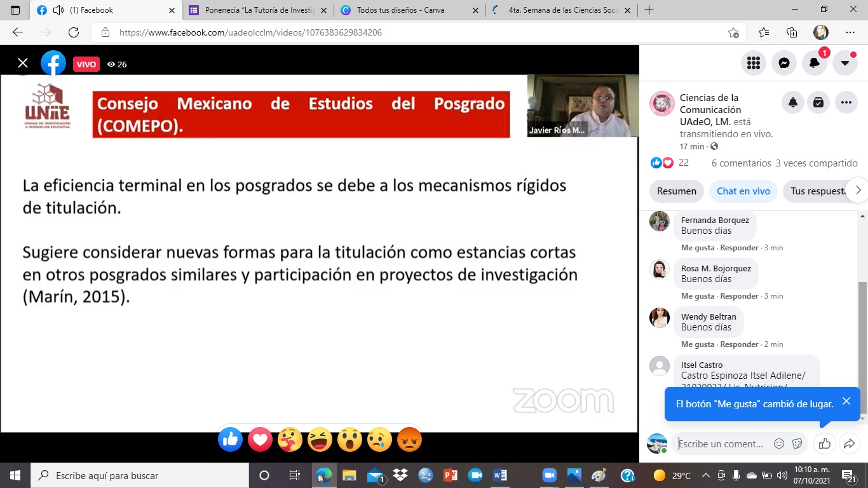Image resolution: width=868 pixels, height=488 pixels.
Task: React with the Care hugging-heart emoji
Action: click(x=290, y=439)
